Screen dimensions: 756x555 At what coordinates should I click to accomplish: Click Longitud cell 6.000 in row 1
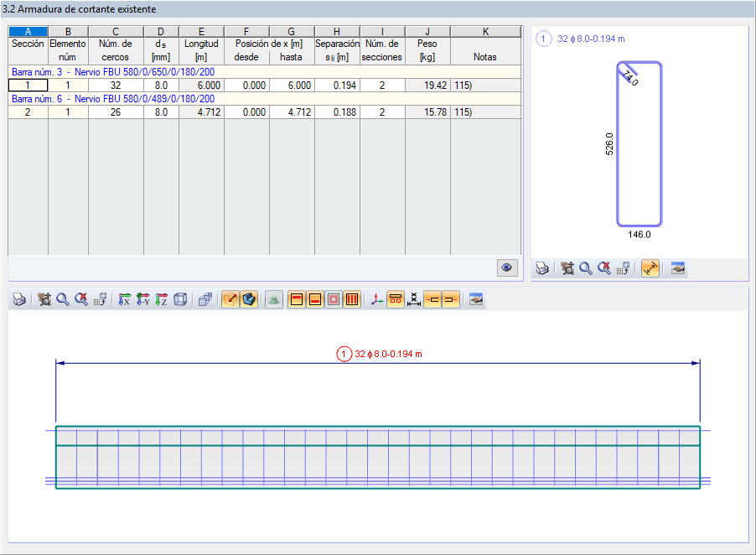[x=201, y=86]
